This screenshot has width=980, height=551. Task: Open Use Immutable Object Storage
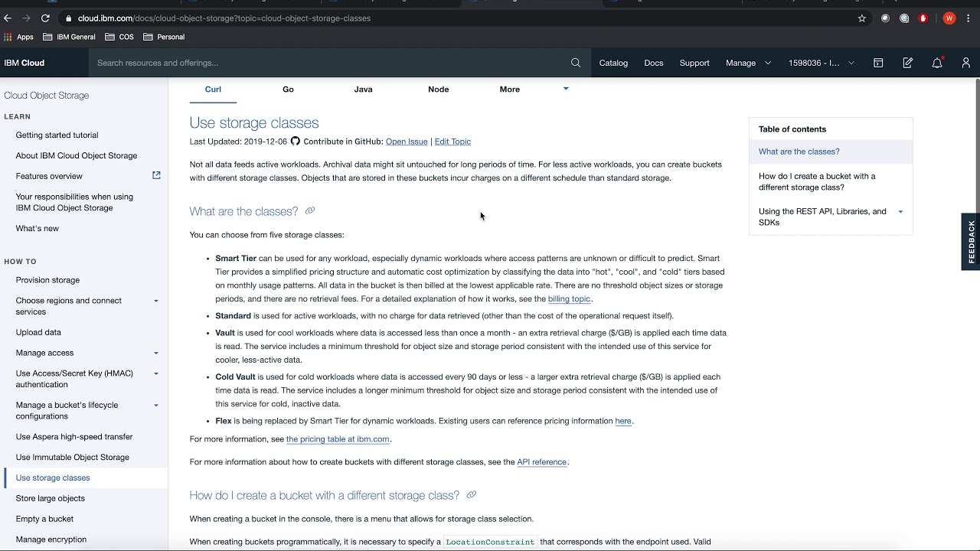point(73,458)
